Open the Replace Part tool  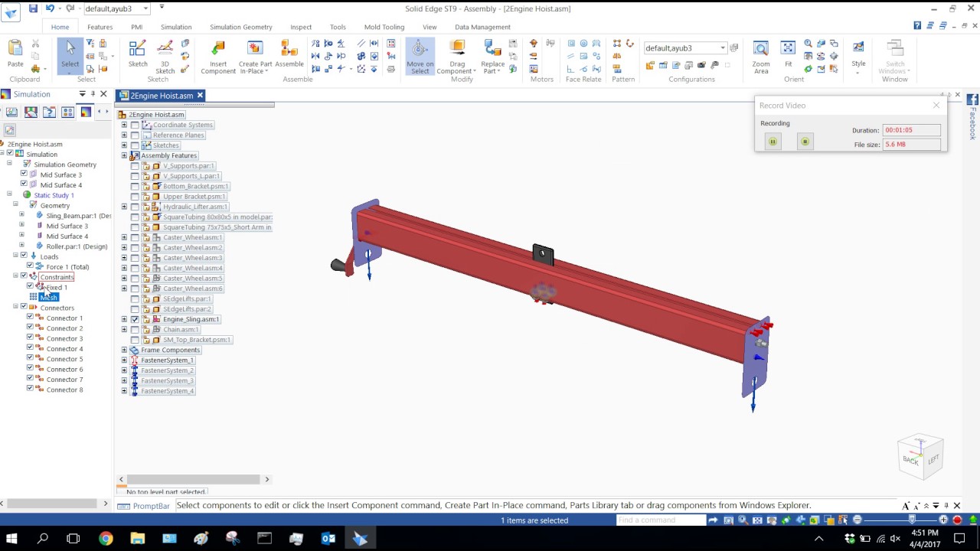pyautogui.click(x=492, y=57)
